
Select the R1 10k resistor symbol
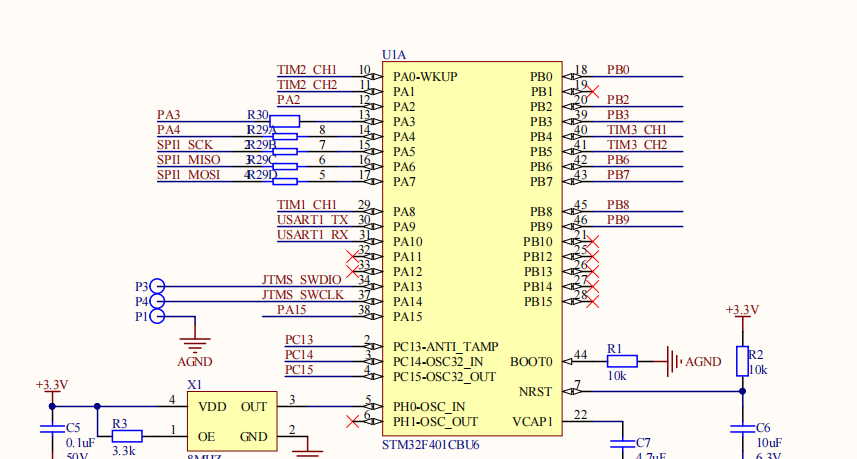pyautogui.click(x=622, y=361)
